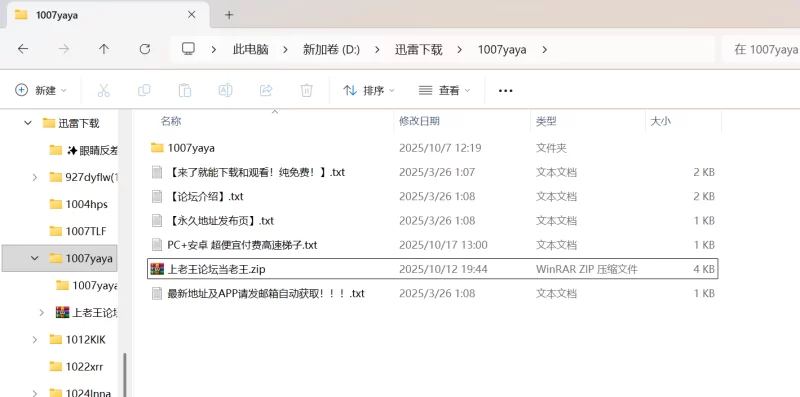
Task: Click the Delete trash bin icon
Action: [306, 90]
